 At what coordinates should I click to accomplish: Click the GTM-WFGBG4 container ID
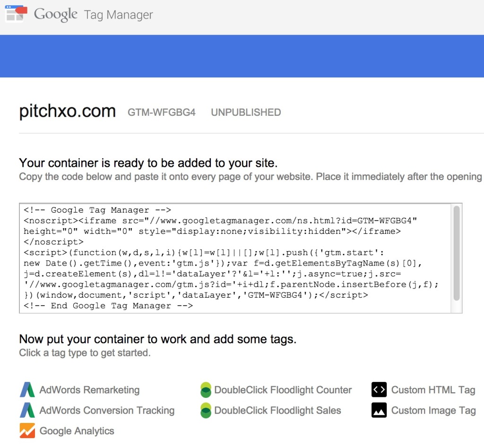[162, 112]
